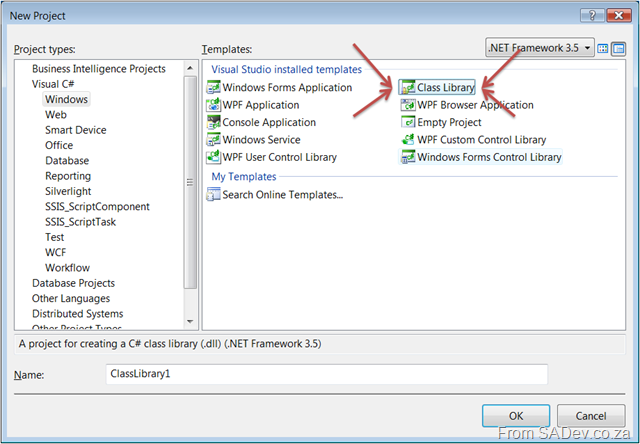Click the Empty Project label
640x444 pixels.
tap(449, 122)
